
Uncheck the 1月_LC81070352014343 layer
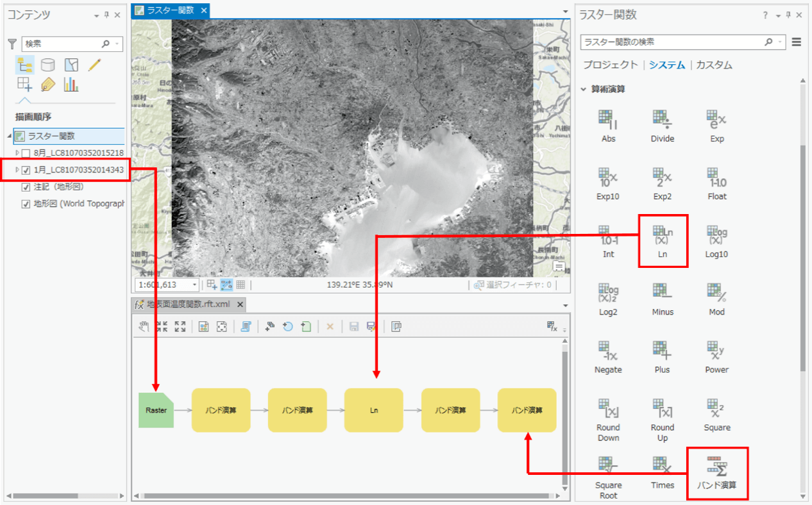point(26,170)
